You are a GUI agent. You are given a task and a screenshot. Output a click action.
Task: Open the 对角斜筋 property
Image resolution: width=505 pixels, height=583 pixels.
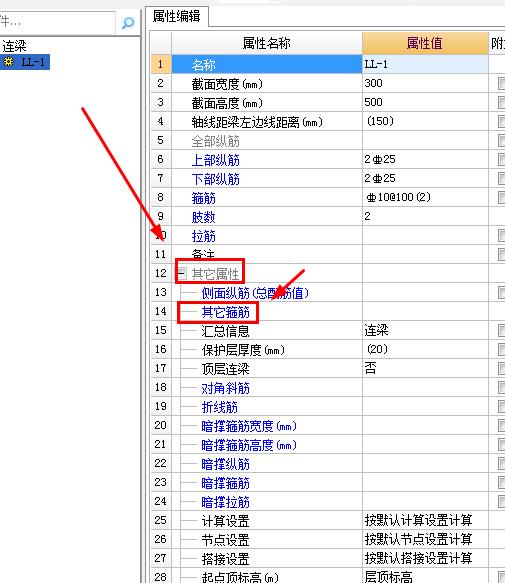click(x=225, y=388)
